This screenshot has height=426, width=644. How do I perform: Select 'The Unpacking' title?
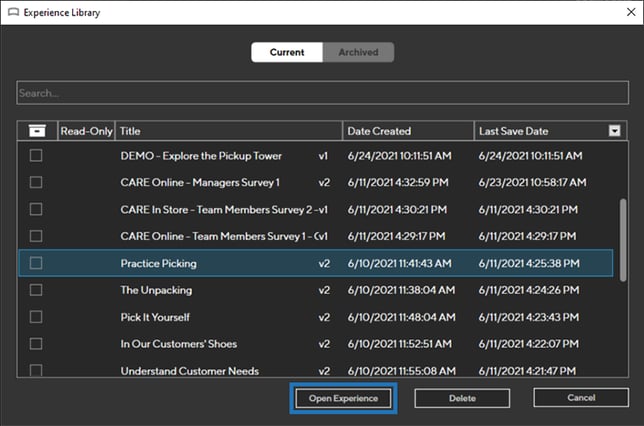pos(156,290)
